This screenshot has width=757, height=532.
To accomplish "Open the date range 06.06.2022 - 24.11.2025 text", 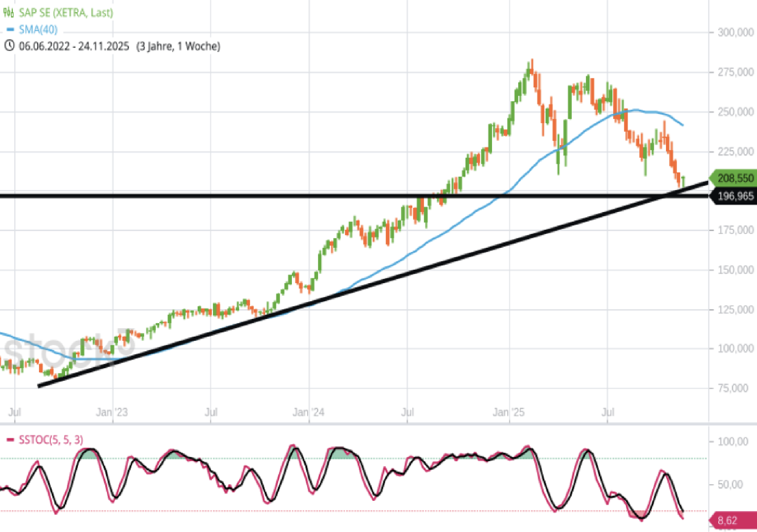I will [x=74, y=46].
